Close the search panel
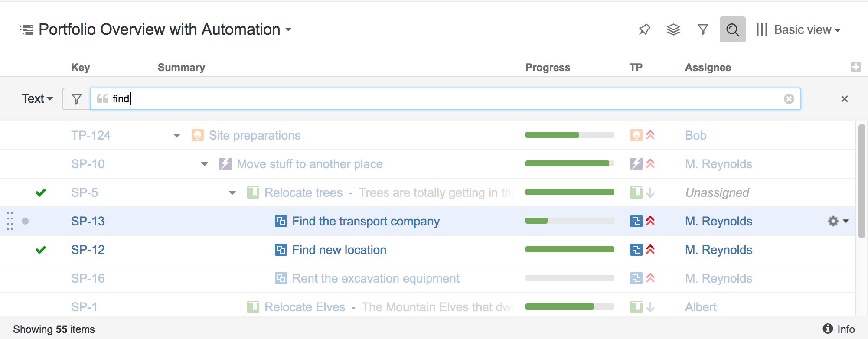Screen dimensions: 868x339 click(844, 99)
